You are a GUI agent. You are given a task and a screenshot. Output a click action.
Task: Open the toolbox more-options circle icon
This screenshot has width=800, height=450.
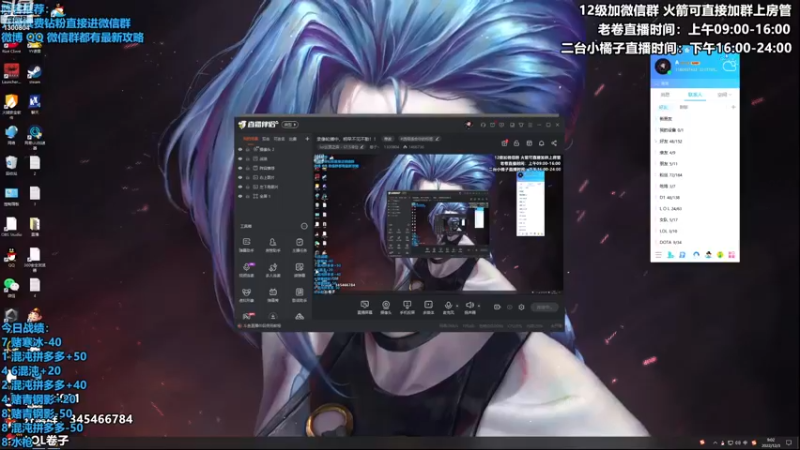coord(304,226)
